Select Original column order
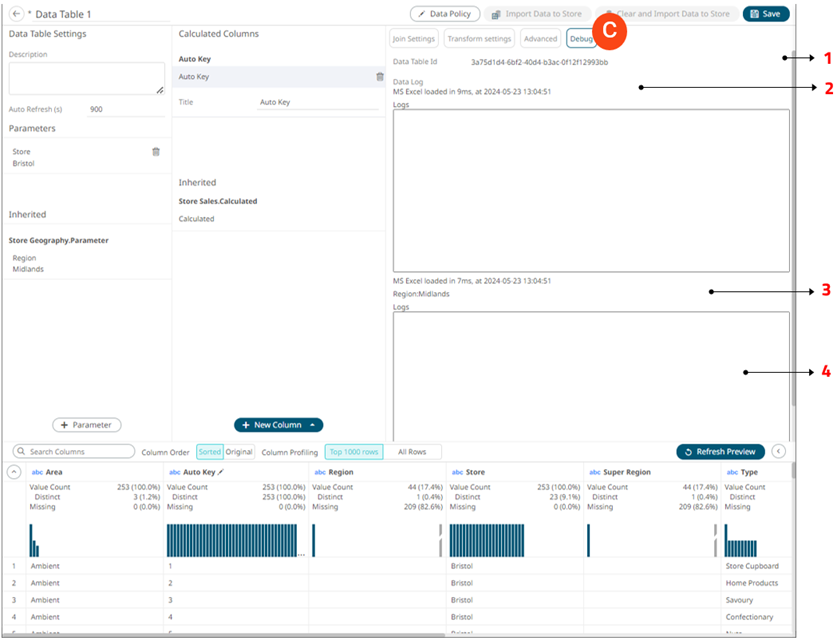This screenshot has width=837, height=641. coord(238,452)
